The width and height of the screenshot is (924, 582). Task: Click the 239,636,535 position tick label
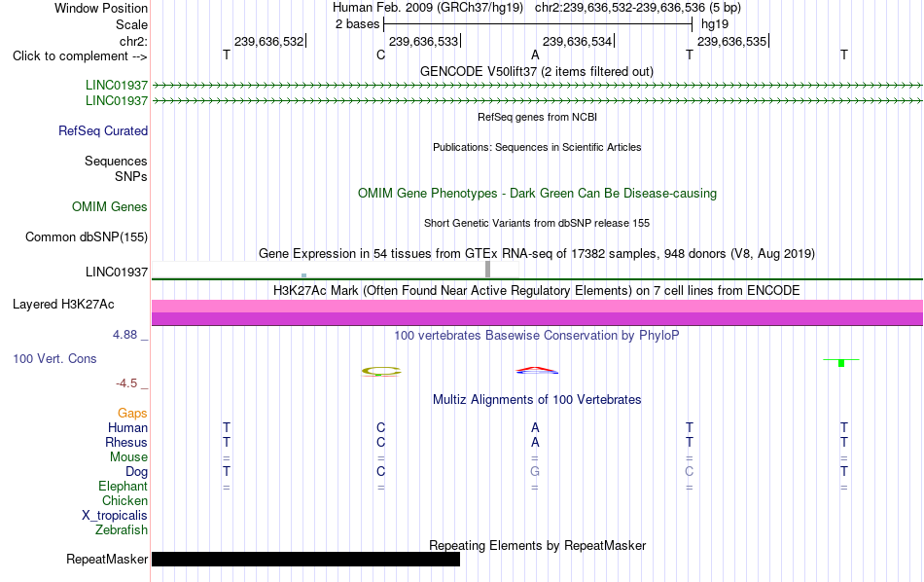pyautogui.click(x=731, y=41)
